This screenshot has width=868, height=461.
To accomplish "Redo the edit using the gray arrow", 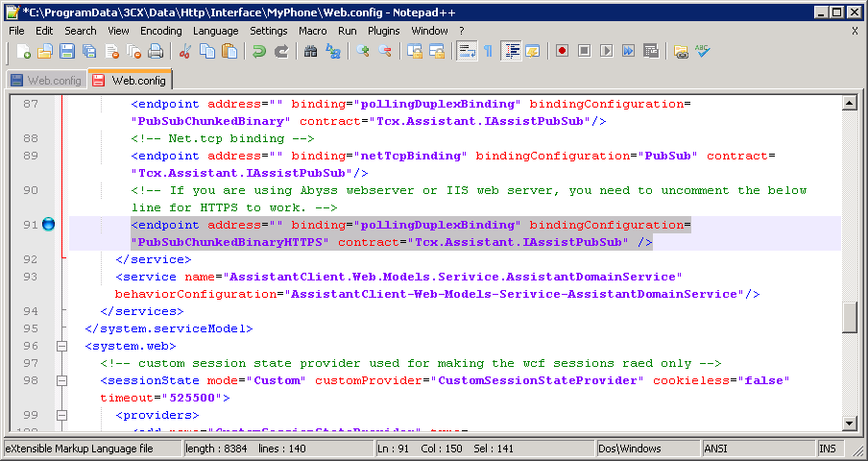I will (281, 52).
